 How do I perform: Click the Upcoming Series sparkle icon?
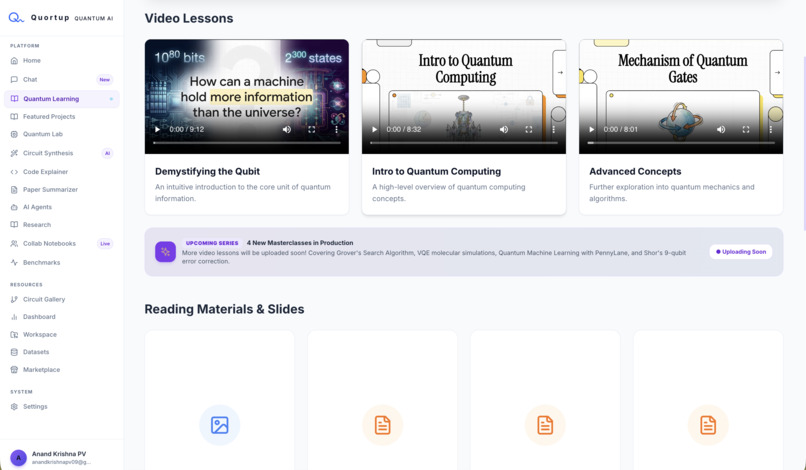166,252
